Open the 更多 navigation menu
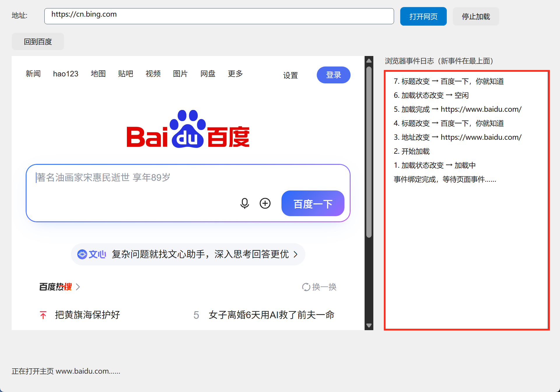Viewport: 560px width, 392px height. pyautogui.click(x=235, y=74)
